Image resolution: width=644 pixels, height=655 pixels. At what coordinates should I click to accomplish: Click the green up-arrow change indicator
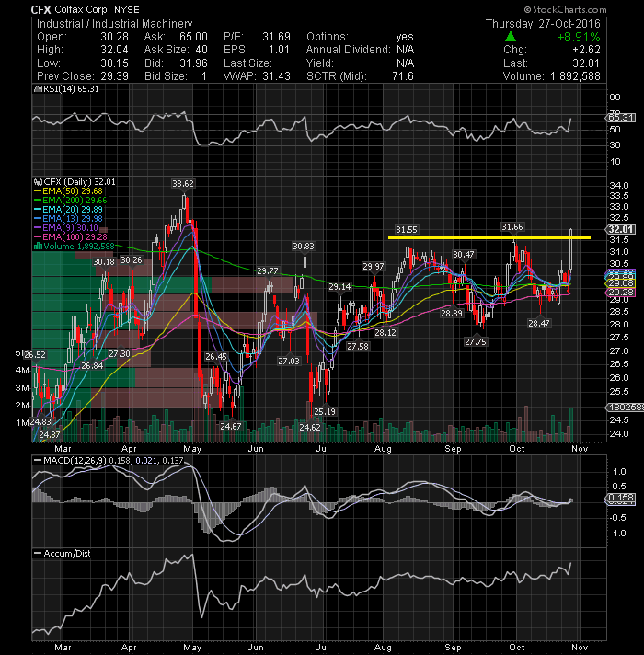[x=510, y=37]
